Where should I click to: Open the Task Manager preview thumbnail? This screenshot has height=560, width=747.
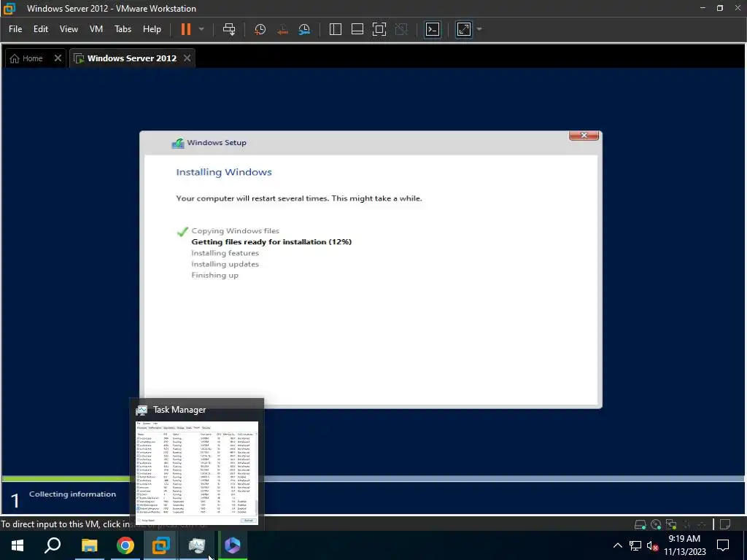point(197,472)
